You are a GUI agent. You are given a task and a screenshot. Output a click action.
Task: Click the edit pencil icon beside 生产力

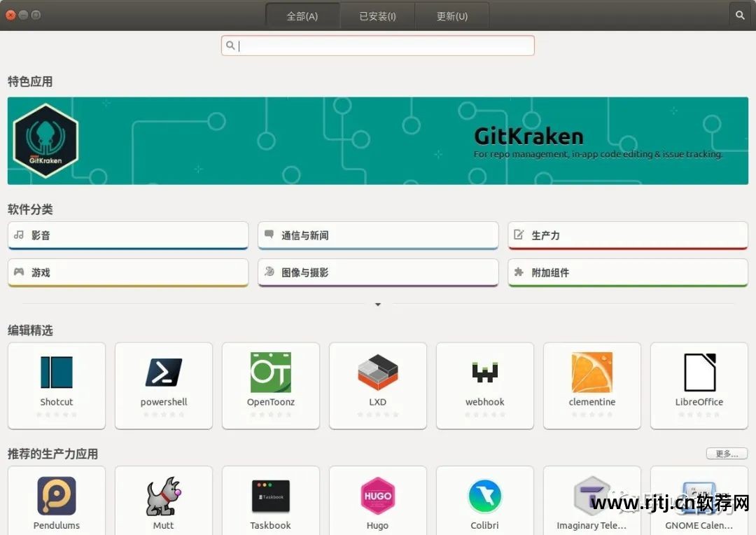click(519, 235)
